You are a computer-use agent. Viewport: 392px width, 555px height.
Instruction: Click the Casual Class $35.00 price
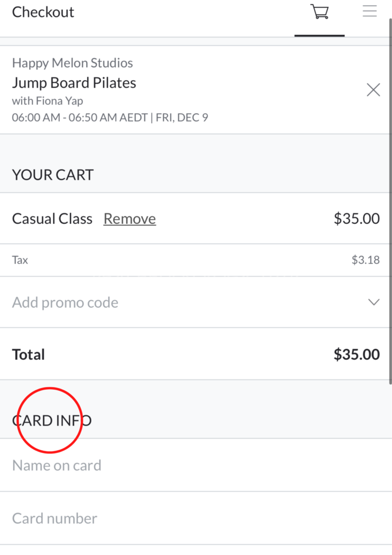coord(357,219)
